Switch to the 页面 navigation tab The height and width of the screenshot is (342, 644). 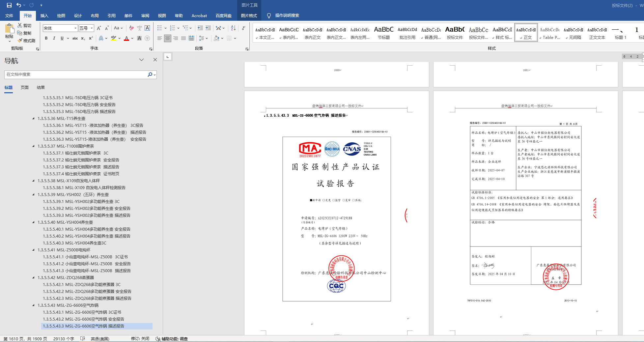coord(25,87)
